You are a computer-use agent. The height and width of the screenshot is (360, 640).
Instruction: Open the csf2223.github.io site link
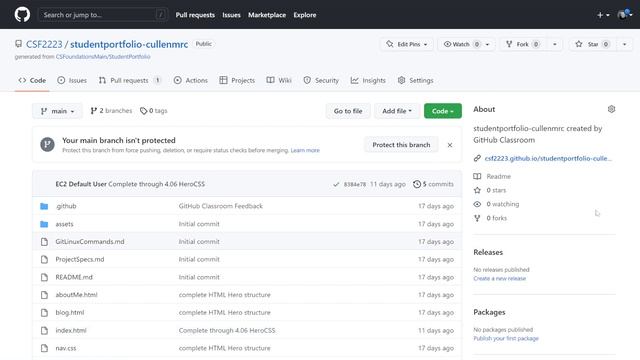point(548,158)
